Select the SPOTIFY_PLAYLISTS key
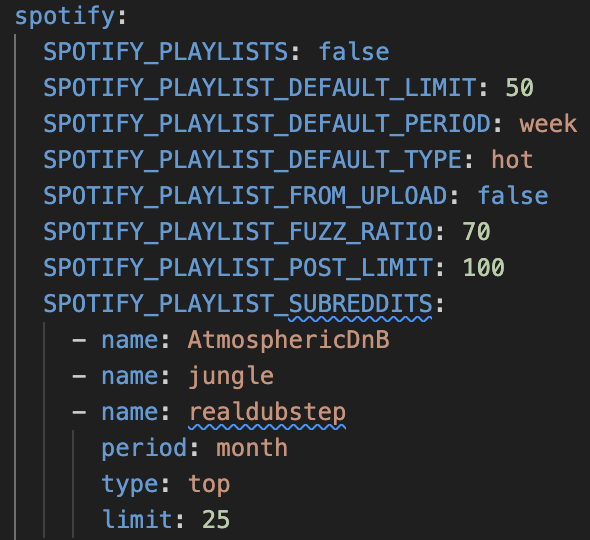590x540 pixels. click(x=166, y=52)
